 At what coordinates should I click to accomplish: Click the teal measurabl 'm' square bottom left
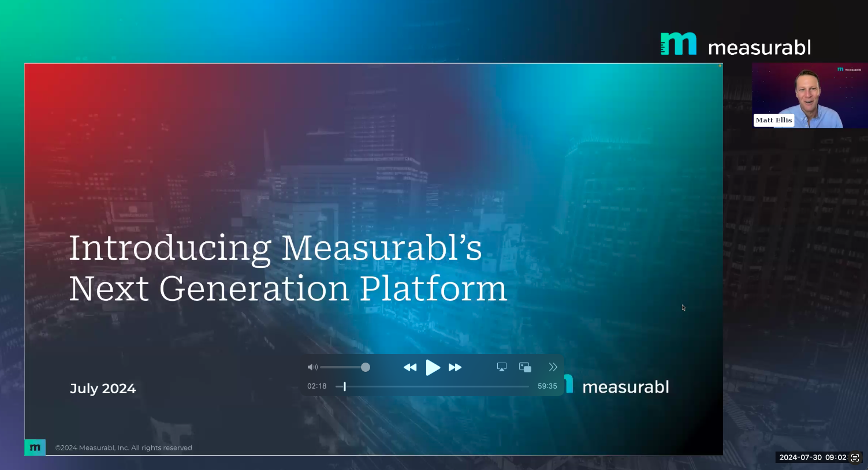pos(35,447)
